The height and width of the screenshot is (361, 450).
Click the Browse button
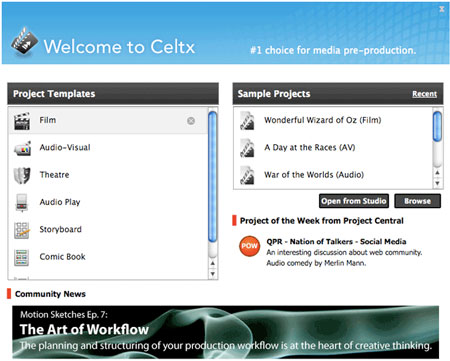click(x=417, y=201)
